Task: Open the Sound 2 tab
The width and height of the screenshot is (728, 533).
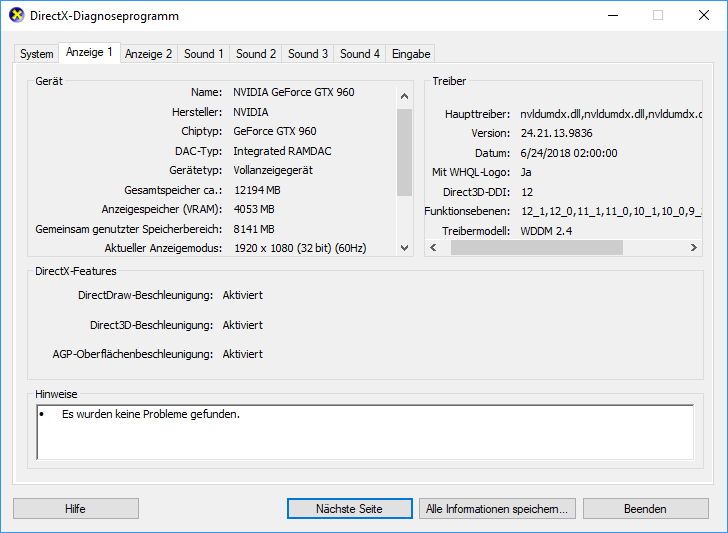Action: (256, 54)
